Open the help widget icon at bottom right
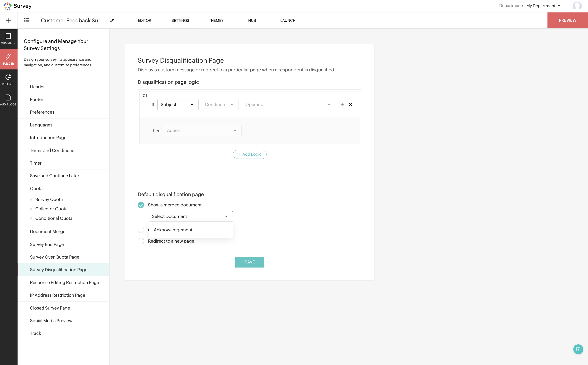 [x=578, y=349]
